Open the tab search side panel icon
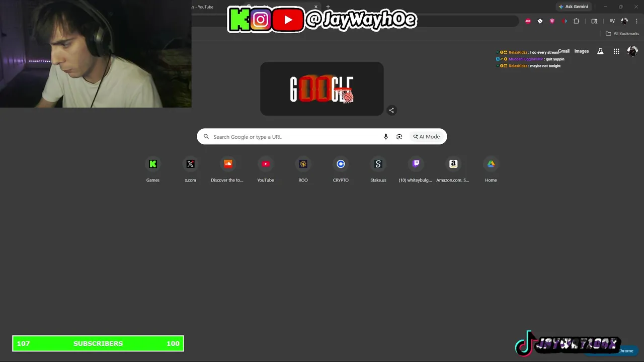This screenshot has height=362, width=644. (594, 21)
